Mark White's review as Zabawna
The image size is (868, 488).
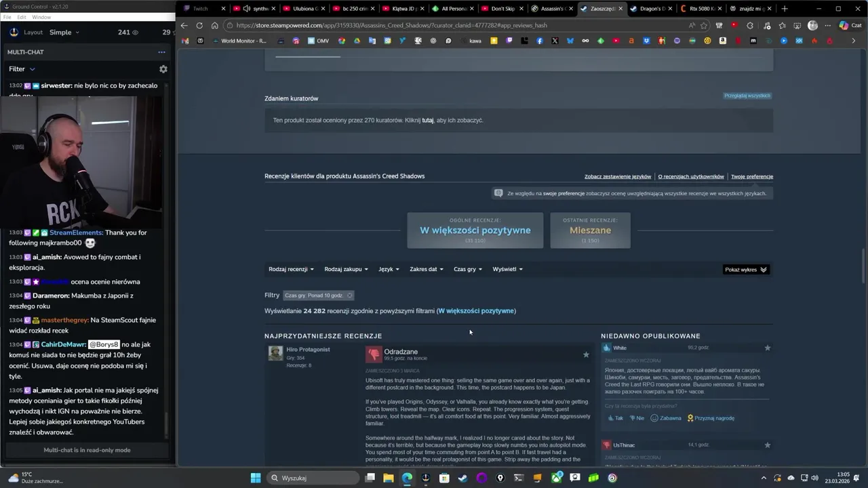666,418
